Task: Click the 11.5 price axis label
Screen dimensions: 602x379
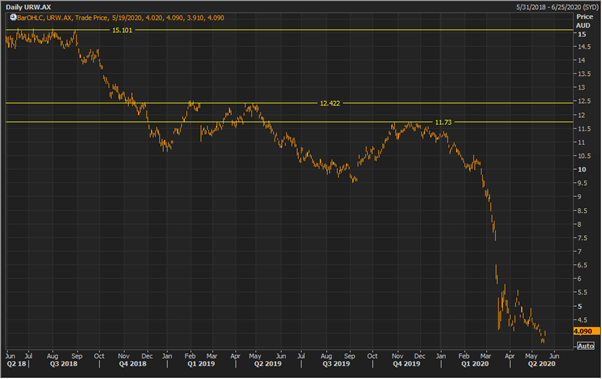Action: pyautogui.click(x=584, y=129)
